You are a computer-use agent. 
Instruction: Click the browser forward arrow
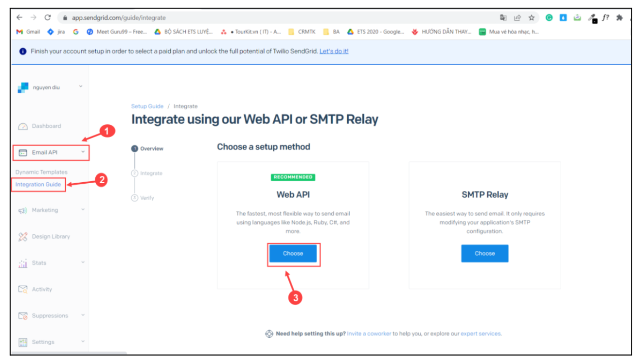34,17
